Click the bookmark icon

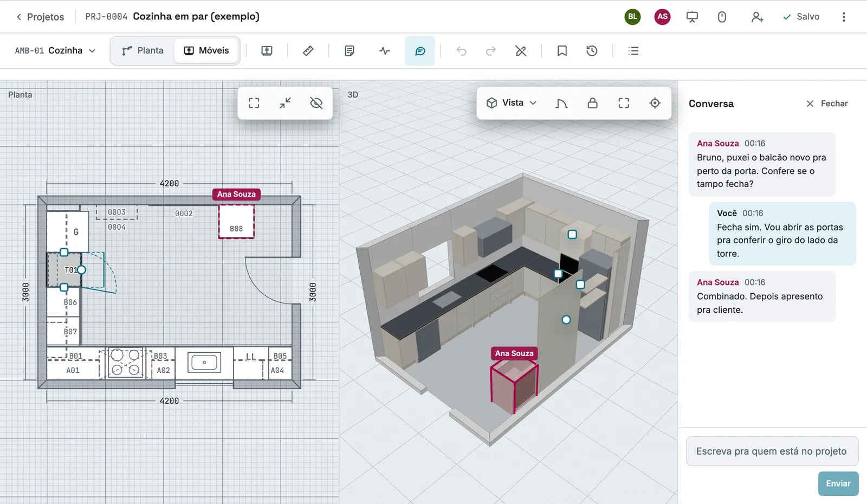click(562, 51)
